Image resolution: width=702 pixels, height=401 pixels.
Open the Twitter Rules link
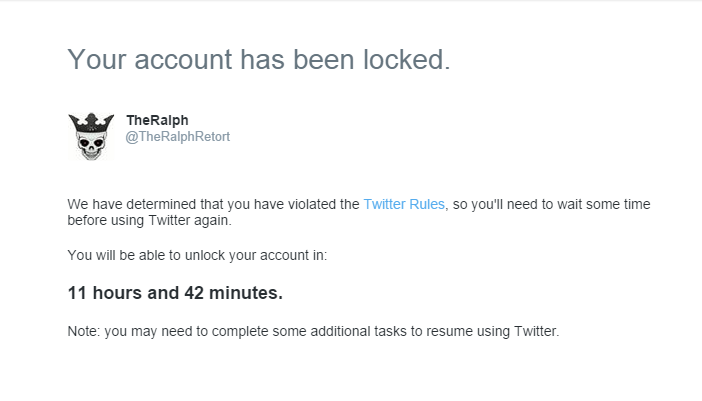click(x=404, y=204)
